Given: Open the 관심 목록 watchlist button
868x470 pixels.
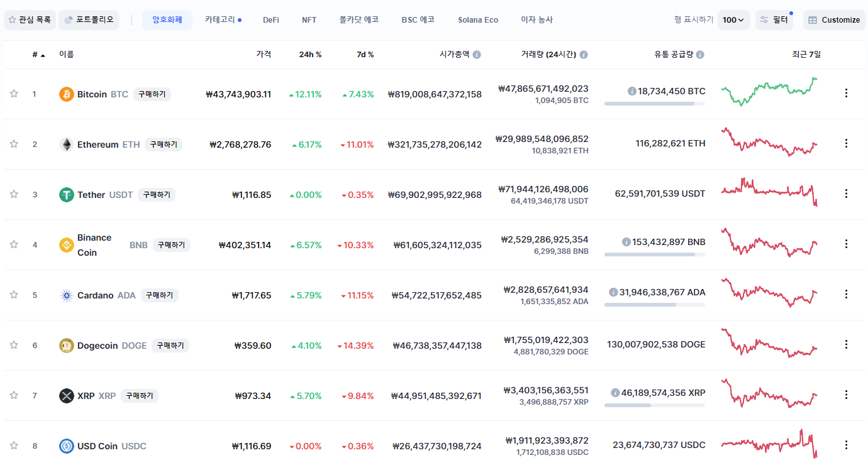Looking at the screenshot, I should coord(30,19).
